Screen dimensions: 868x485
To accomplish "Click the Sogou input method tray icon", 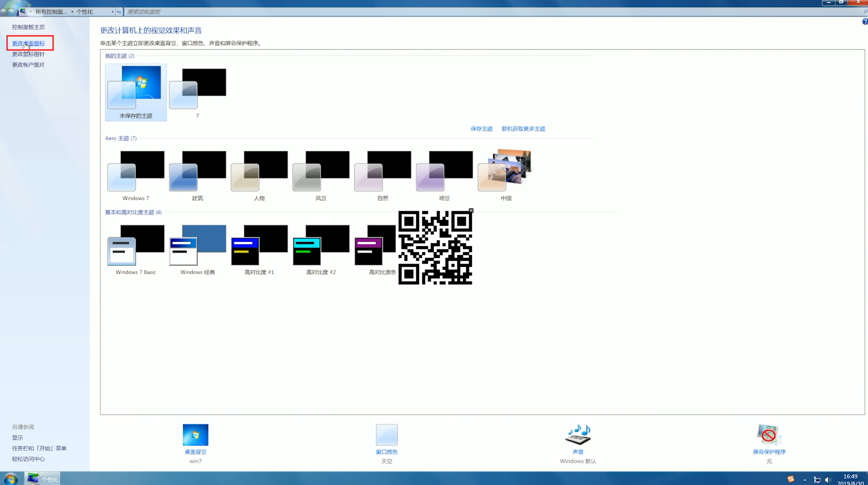I will [x=791, y=479].
